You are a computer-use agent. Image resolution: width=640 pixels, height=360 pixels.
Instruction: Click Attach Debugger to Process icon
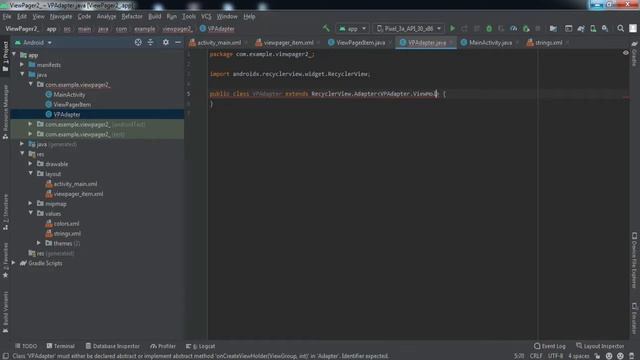526,29
